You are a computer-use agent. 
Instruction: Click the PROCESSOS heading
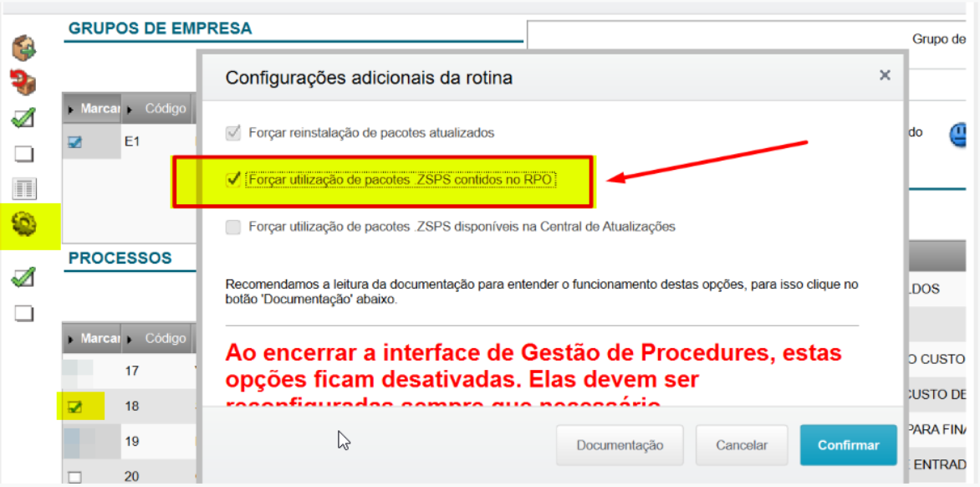[x=120, y=259]
